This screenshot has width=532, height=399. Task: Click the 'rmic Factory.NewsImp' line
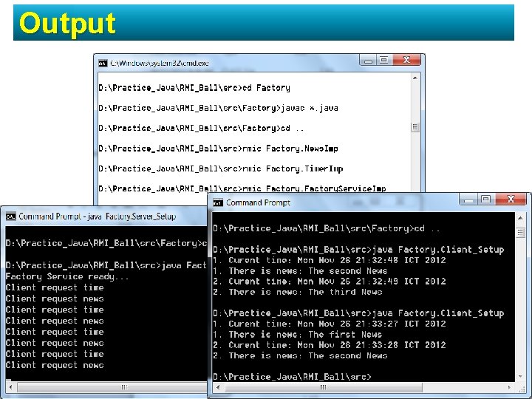click(x=218, y=149)
